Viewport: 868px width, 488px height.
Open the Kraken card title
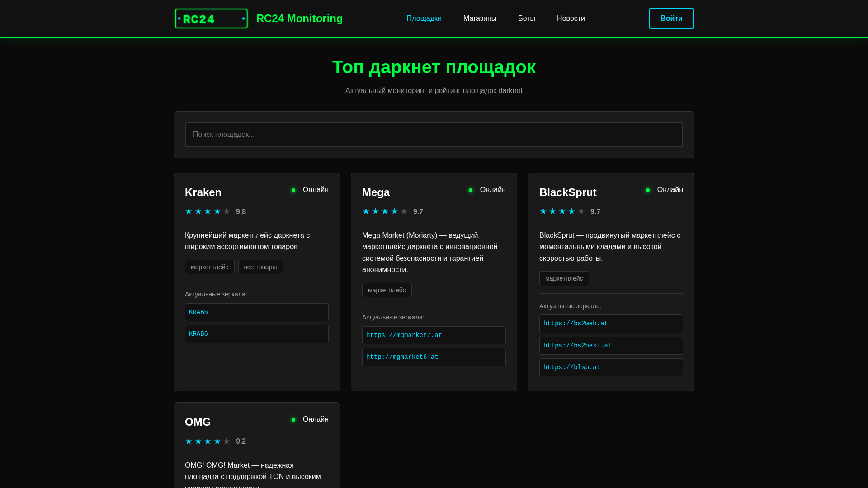[x=203, y=192]
